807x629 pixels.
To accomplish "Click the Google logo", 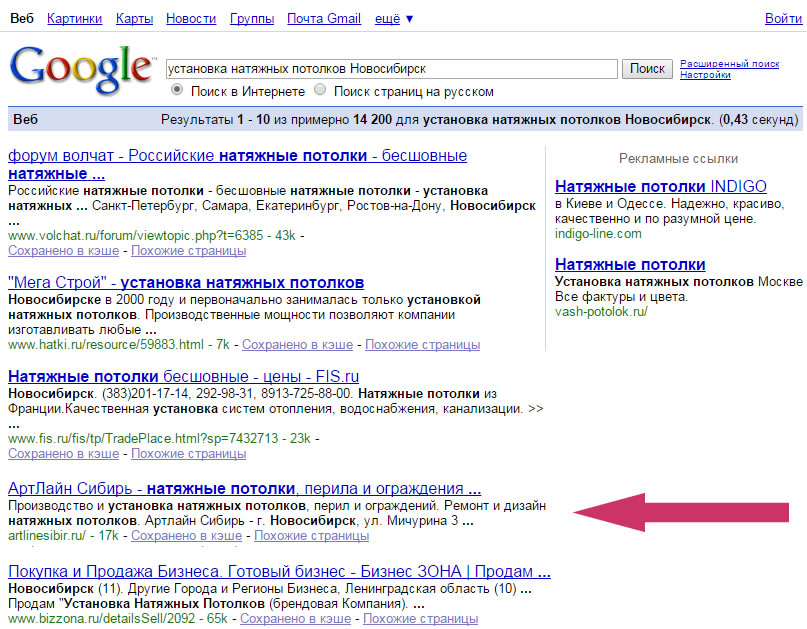I will coord(81,70).
